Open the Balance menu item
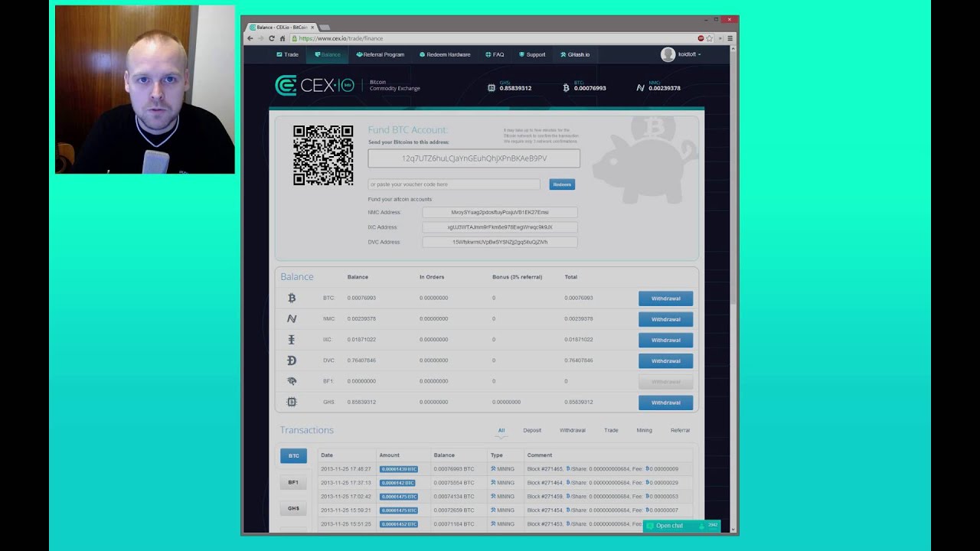The width and height of the screenshot is (980, 551). point(328,54)
